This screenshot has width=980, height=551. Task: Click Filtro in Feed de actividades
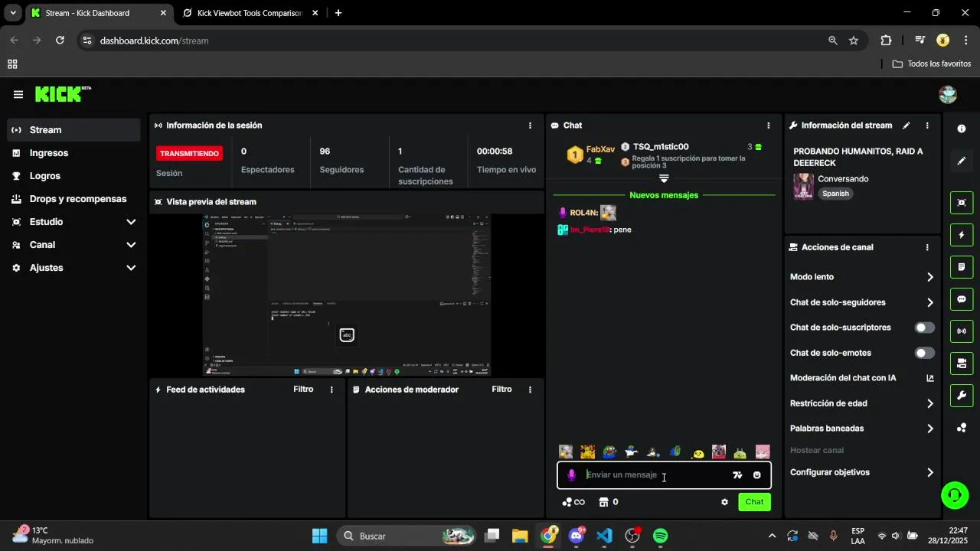pos(303,390)
